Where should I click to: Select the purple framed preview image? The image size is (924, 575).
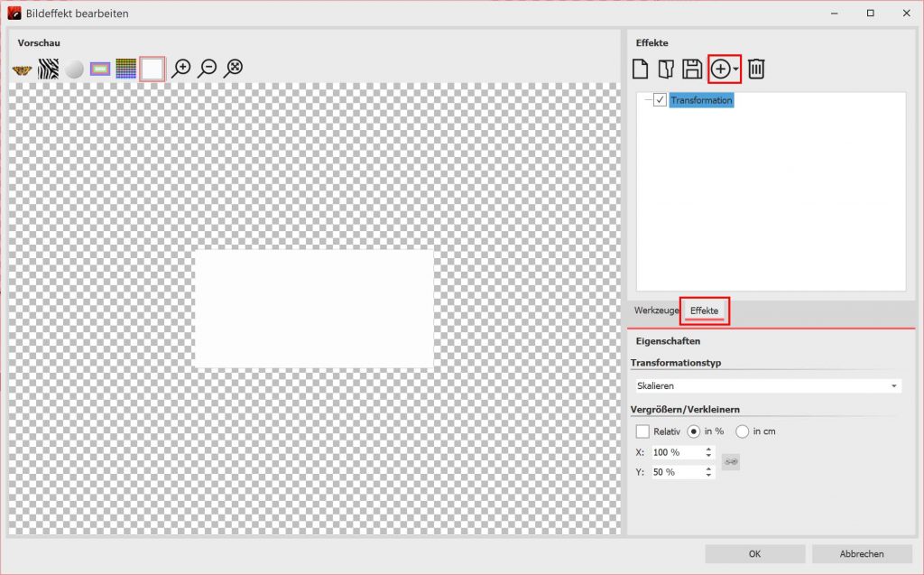click(100, 69)
